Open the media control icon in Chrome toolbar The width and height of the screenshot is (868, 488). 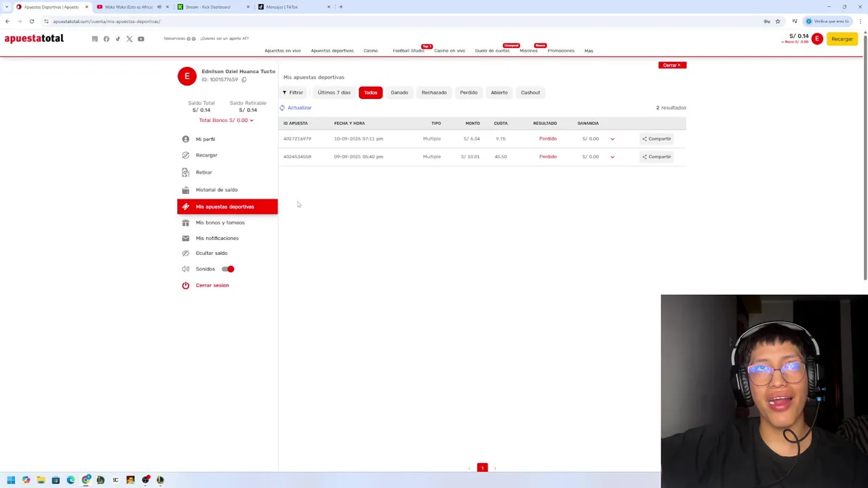[x=795, y=21]
